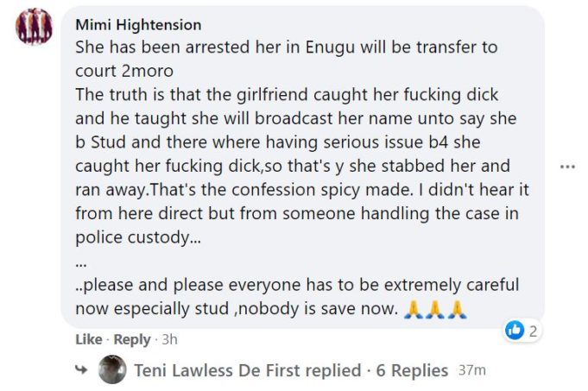
Task: Click the comment's first line of text
Action: 286,47
